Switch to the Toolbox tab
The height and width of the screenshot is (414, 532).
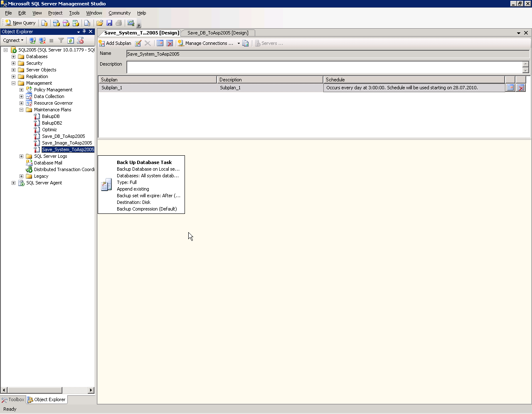click(x=13, y=399)
